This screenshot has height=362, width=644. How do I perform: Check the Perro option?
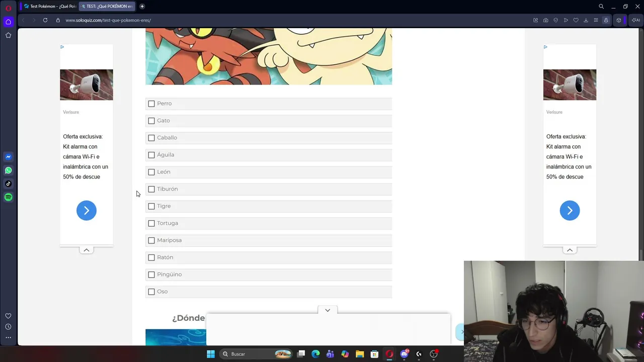(x=151, y=104)
